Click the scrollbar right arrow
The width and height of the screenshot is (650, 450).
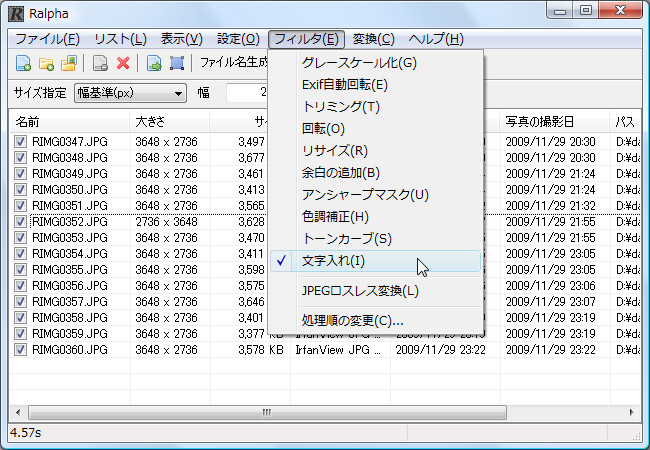click(632, 412)
